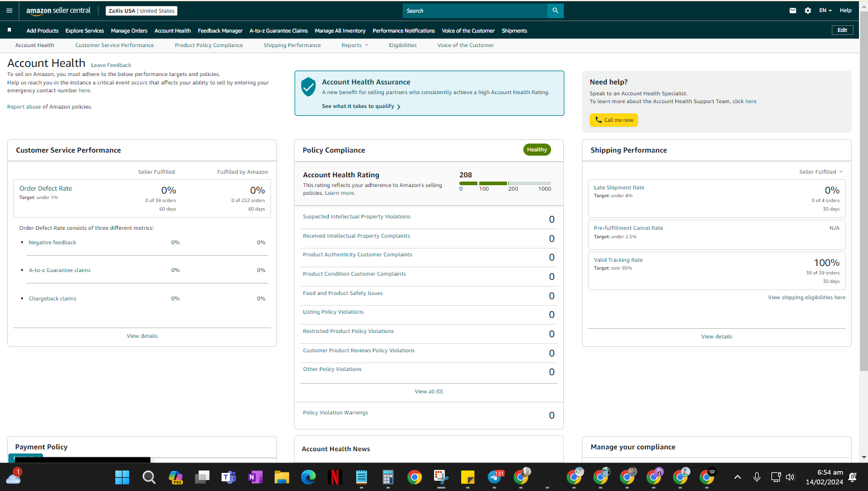The width and height of the screenshot is (868, 491).
Task: Click Leave Feedback link
Action: [111, 65]
